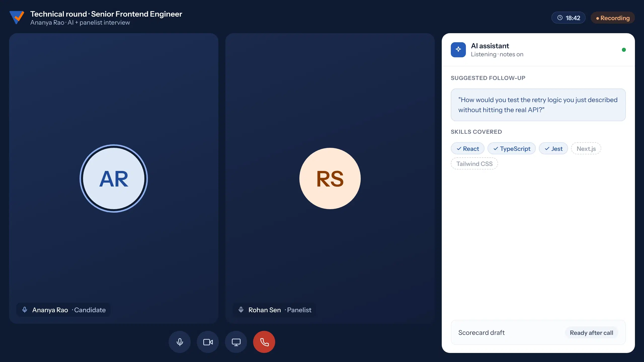Click Ananya Rao's microphone indicator

click(25, 310)
